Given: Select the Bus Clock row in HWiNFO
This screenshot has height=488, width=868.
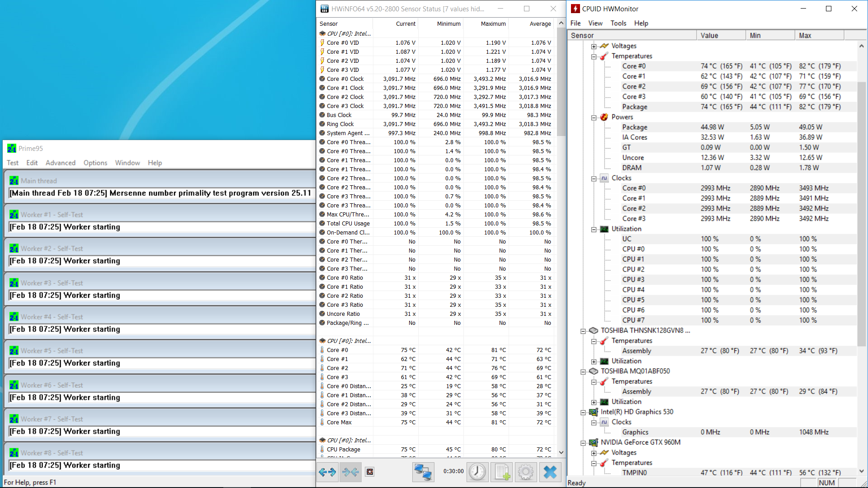Looking at the screenshot, I should [436, 115].
